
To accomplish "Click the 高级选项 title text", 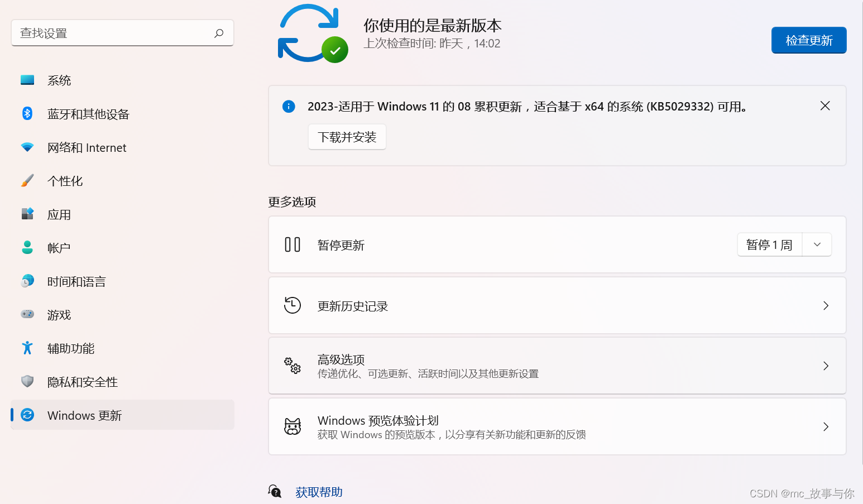I will coord(341,359).
